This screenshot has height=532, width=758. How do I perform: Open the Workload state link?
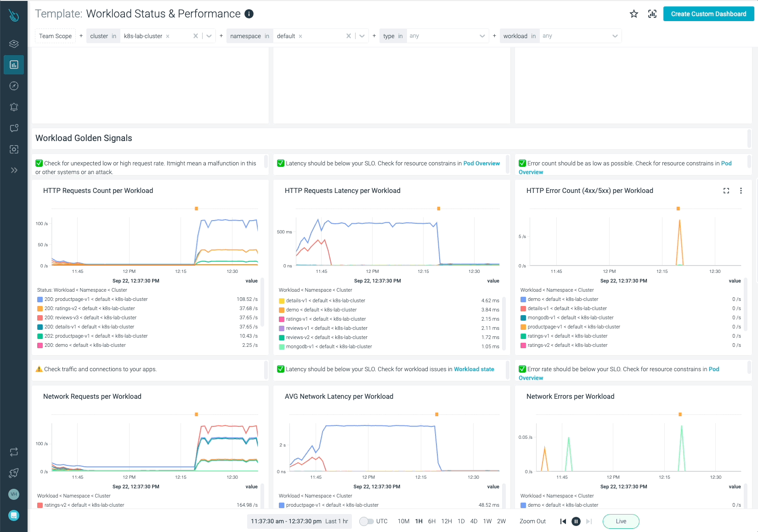[474, 369]
